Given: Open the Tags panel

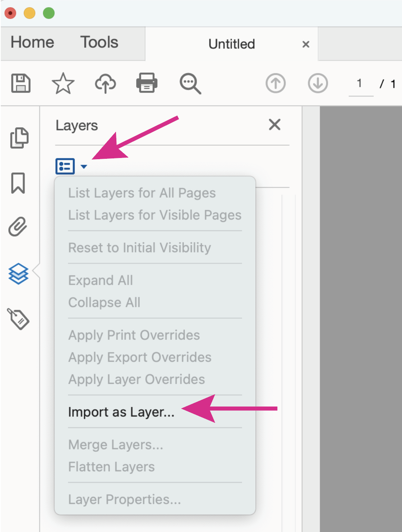Looking at the screenshot, I should (x=18, y=318).
